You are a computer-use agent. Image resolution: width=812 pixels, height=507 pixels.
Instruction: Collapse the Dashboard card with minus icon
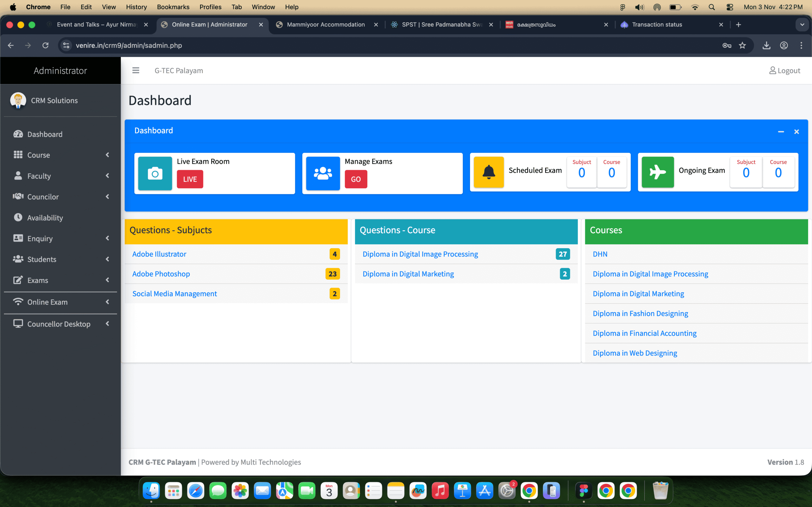pyautogui.click(x=781, y=132)
